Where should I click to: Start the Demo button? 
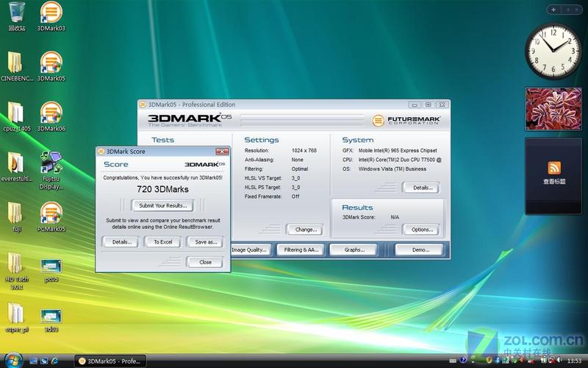pyautogui.click(x=420, y=250)
